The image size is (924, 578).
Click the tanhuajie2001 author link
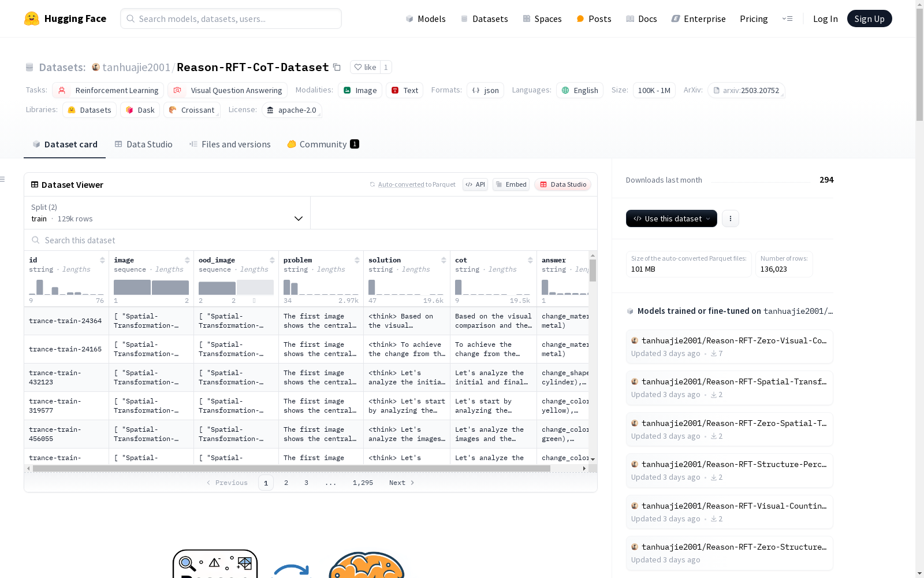(x=136, y=67)
